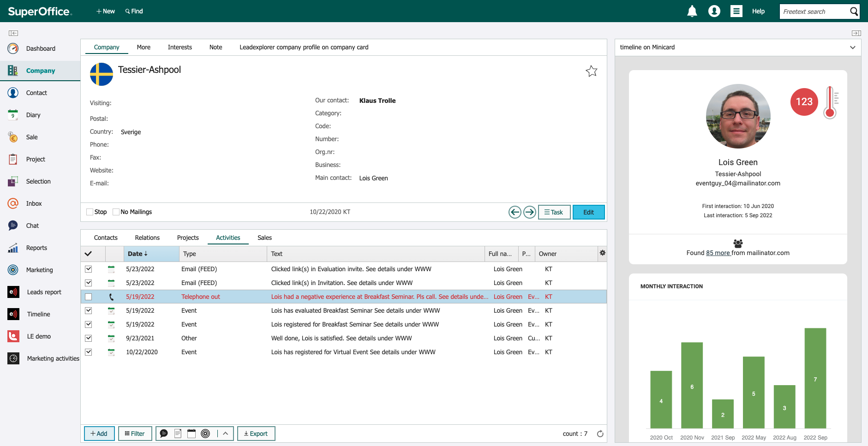The image size is (868, 446).
Task: Add new follow-up via speech bubble icon
Action: (x=164, y=434)
